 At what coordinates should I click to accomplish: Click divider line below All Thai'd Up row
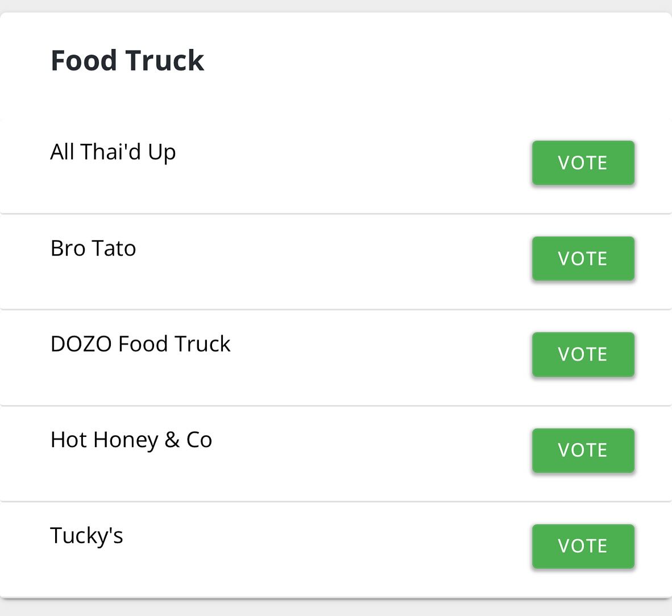coord(336,213)
